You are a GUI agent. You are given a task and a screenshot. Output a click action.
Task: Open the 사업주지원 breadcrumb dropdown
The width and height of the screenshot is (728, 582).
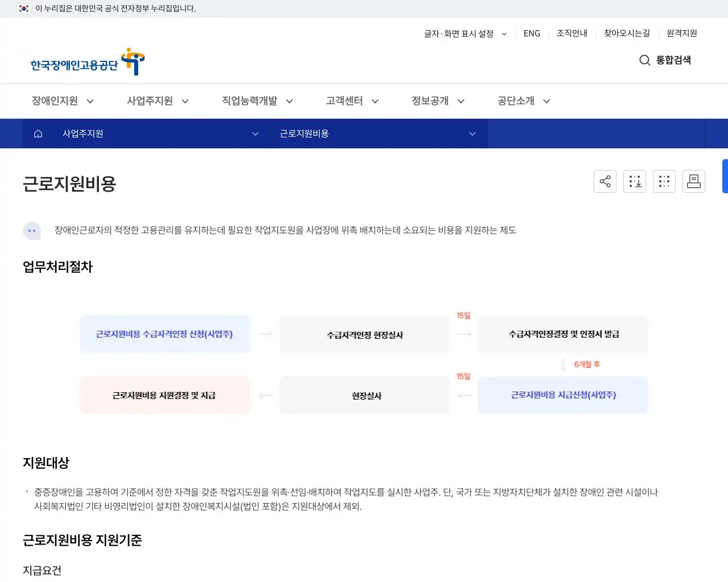254,134
